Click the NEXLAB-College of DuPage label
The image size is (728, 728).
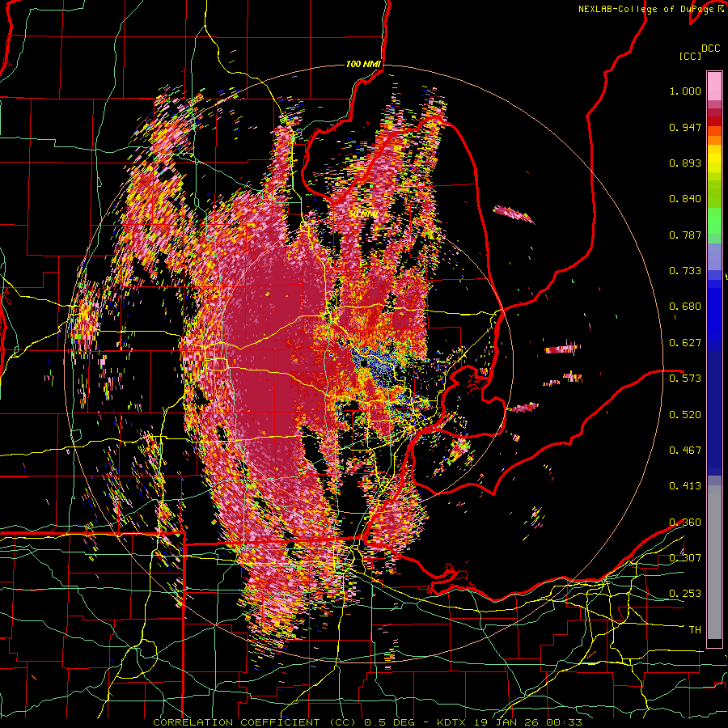click(x=647, y=9)
